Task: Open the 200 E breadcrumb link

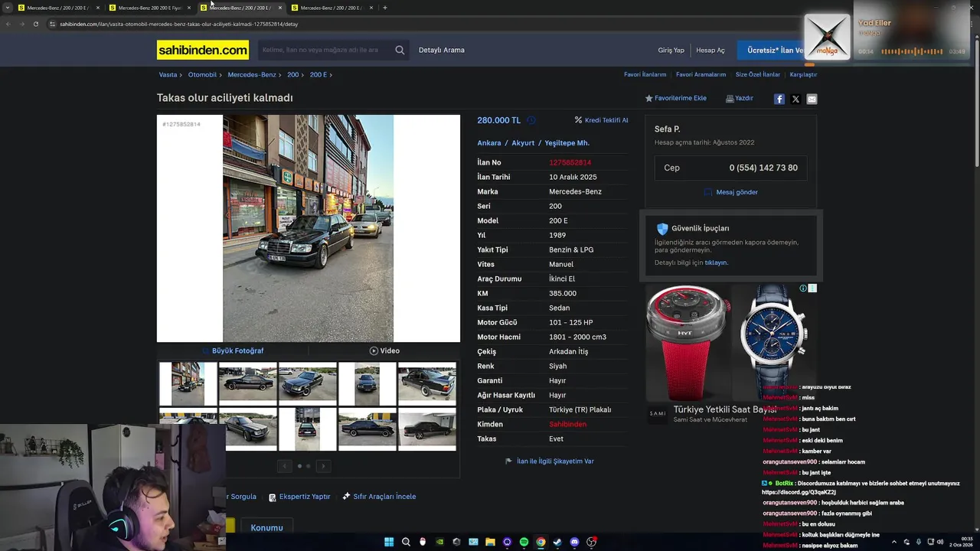Action: 318,74
